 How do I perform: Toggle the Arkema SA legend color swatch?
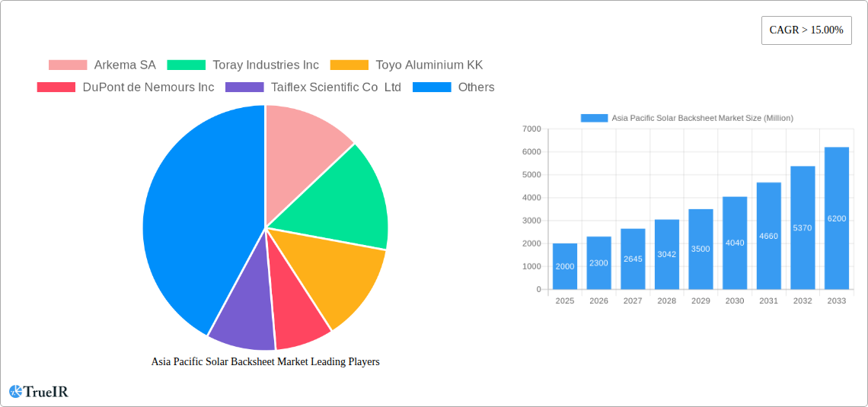[x=68, y=65]
